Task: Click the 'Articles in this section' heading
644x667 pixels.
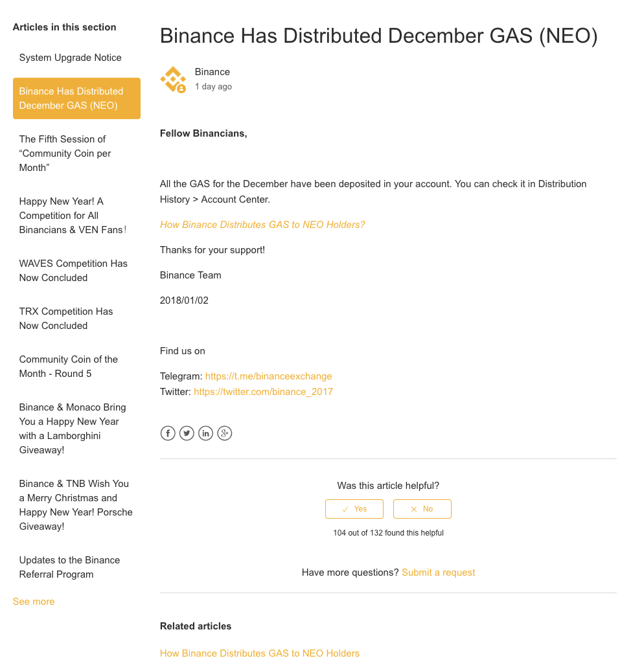Action: [64, 27]
